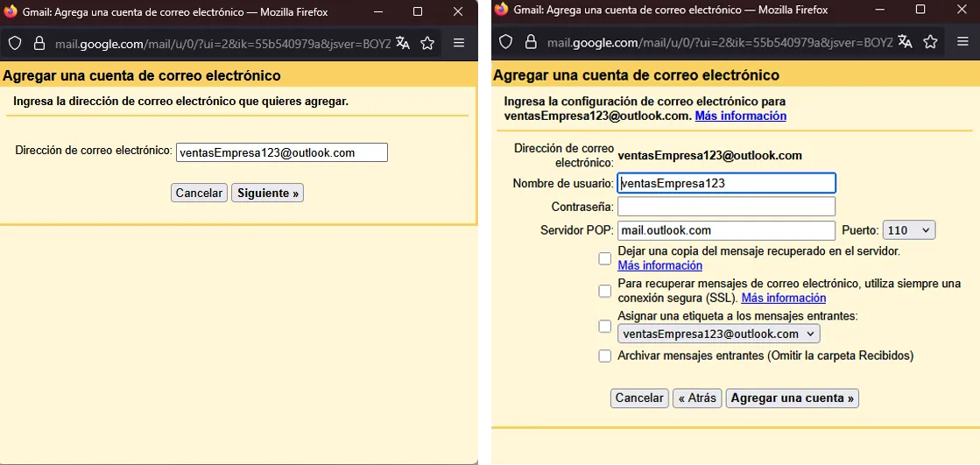Open hamburger menu in left Firefox window

[x=459, y=43]
